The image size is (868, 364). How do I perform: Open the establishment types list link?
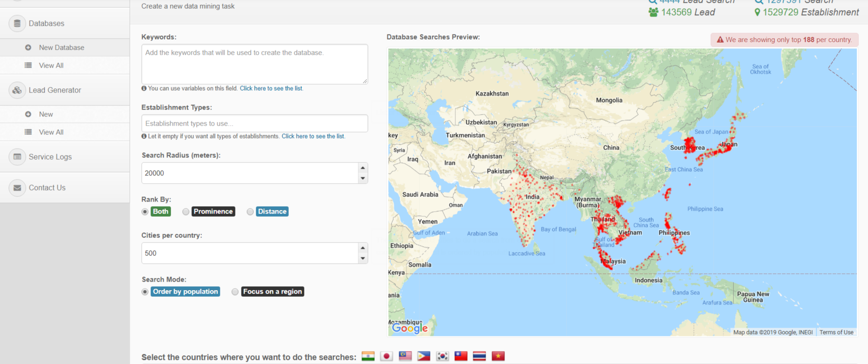point(313,136)
